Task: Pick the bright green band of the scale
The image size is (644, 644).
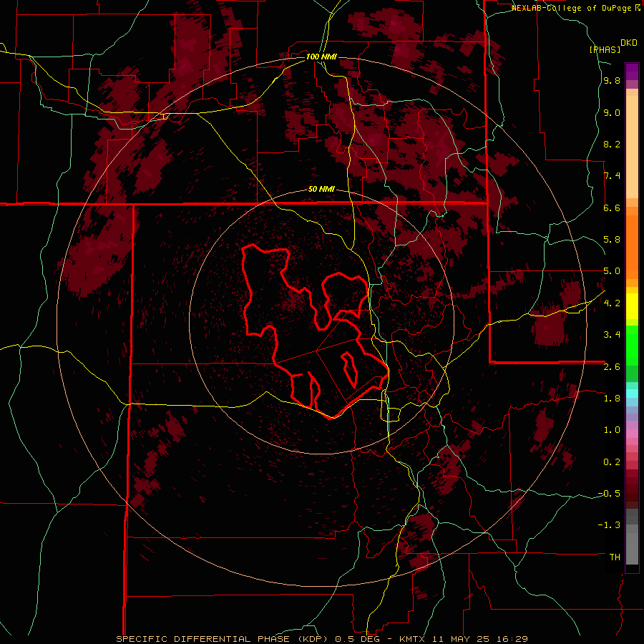Action: click(x=632, y=345)
